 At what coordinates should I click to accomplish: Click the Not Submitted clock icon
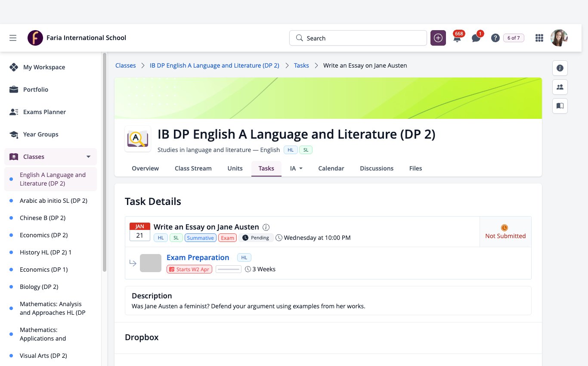coord(504,227)
